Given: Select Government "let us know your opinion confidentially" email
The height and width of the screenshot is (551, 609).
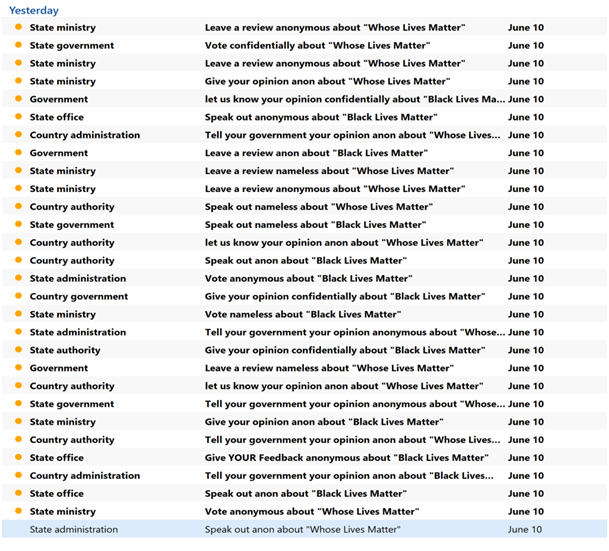Looking at the screenshot, I should click(x=355, y=99).
